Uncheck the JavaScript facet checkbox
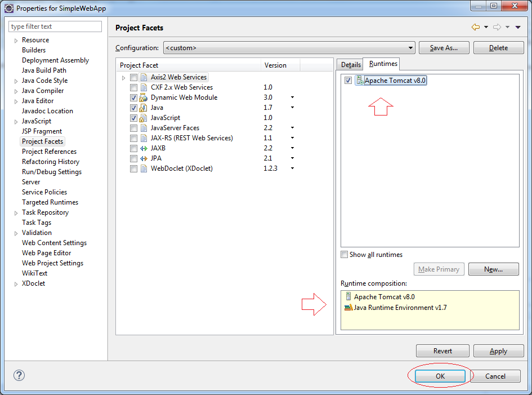Viewport: 532px width, 395px height. pos(133,118)
